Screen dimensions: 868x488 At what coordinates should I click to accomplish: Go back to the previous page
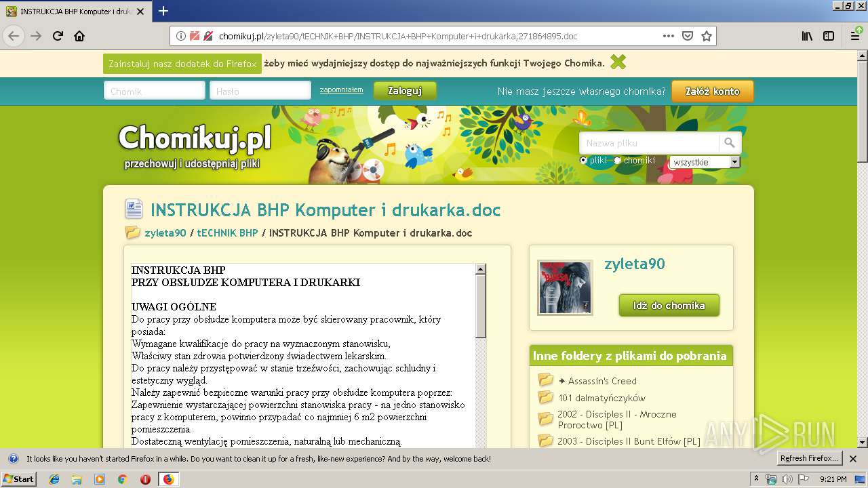pyautogui.click(x=14, y=36)
